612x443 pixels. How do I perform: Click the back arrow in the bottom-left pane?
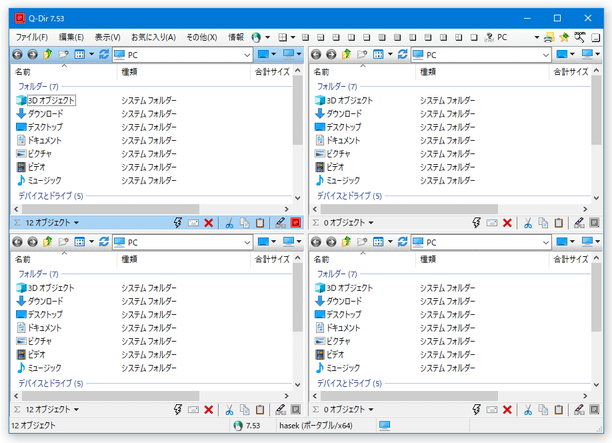point(17,242)
